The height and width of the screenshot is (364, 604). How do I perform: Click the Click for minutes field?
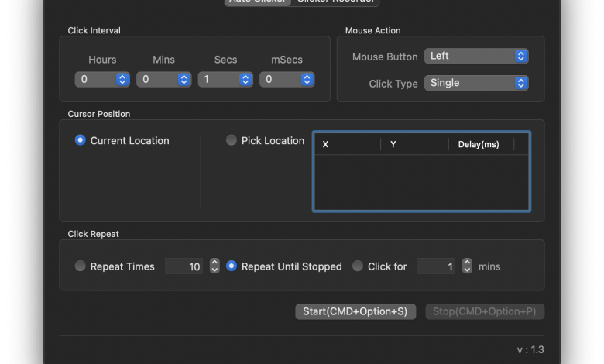point(437,266)
